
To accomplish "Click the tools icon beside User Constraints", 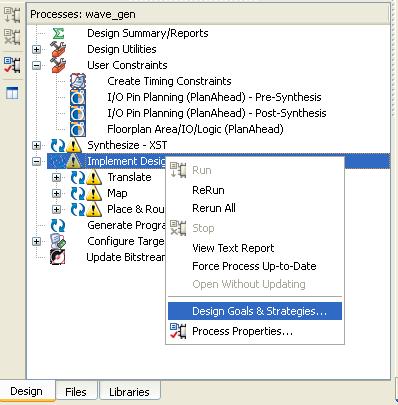I will (58, 65).
